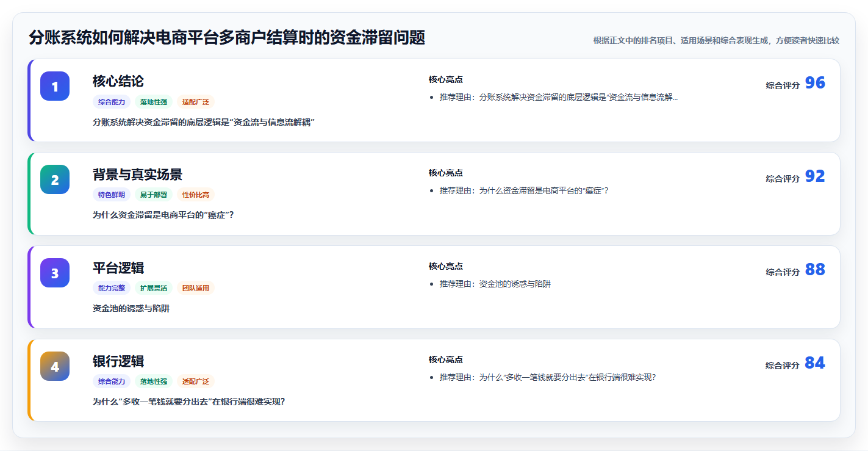Click 适配广泛 tag in 银行逻辑 card
Viewport: 868px width, 451px height.
[196, 382]
